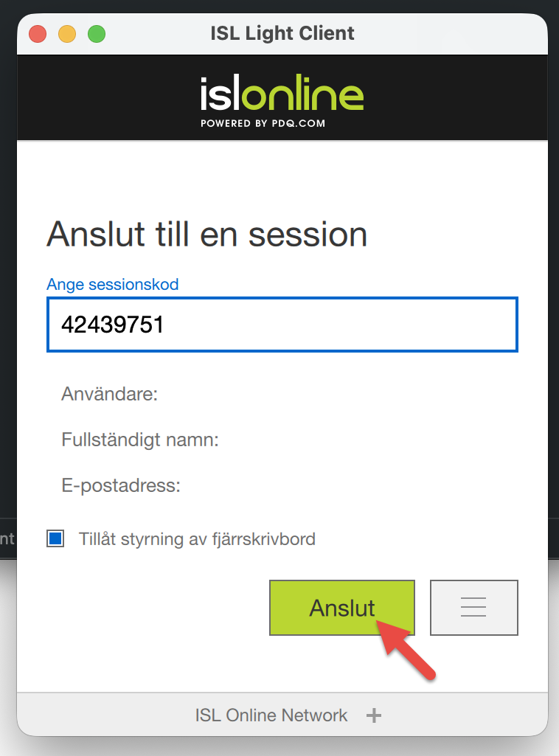This screenshot has height=756, width=559.
Task: Click the Användare label
Action: click(x=109, y=394)
